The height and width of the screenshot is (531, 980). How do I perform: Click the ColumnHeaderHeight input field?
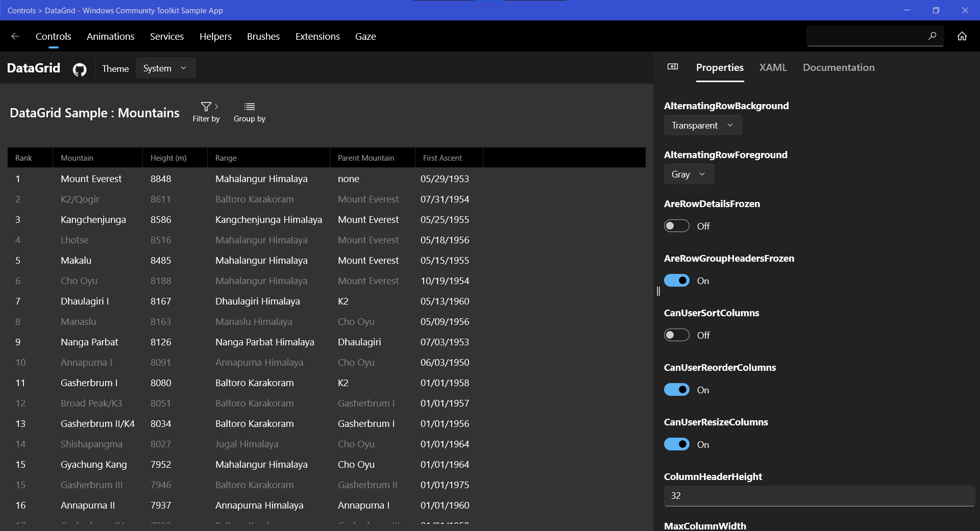coord(819,496)
